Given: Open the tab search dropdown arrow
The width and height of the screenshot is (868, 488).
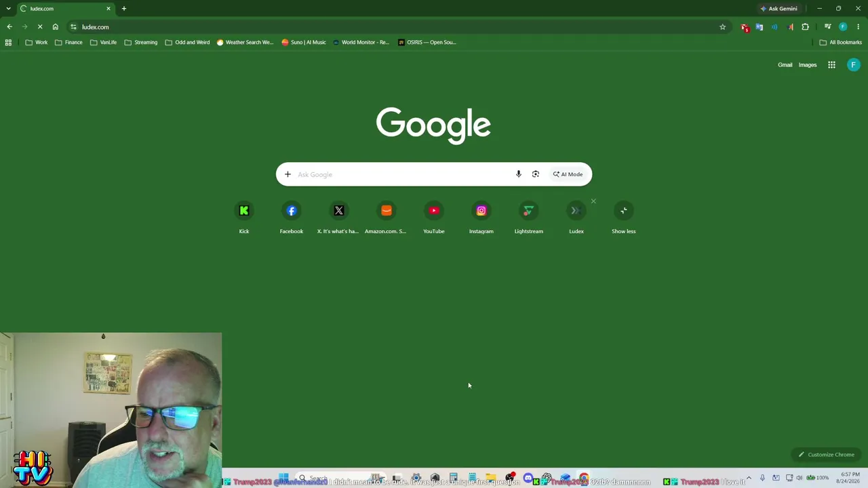Looking at the screenshot, I should coord(8,9).
